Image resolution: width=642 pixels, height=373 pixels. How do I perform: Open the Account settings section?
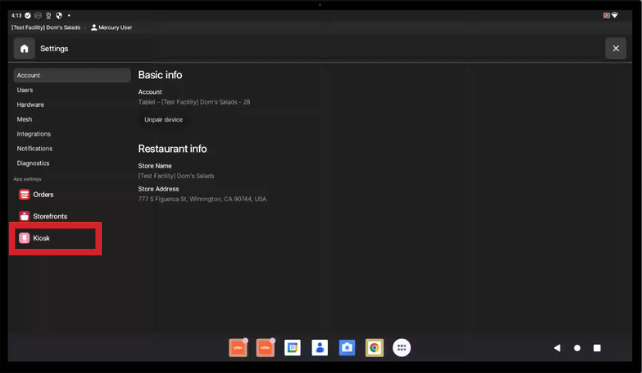(72, 75)
